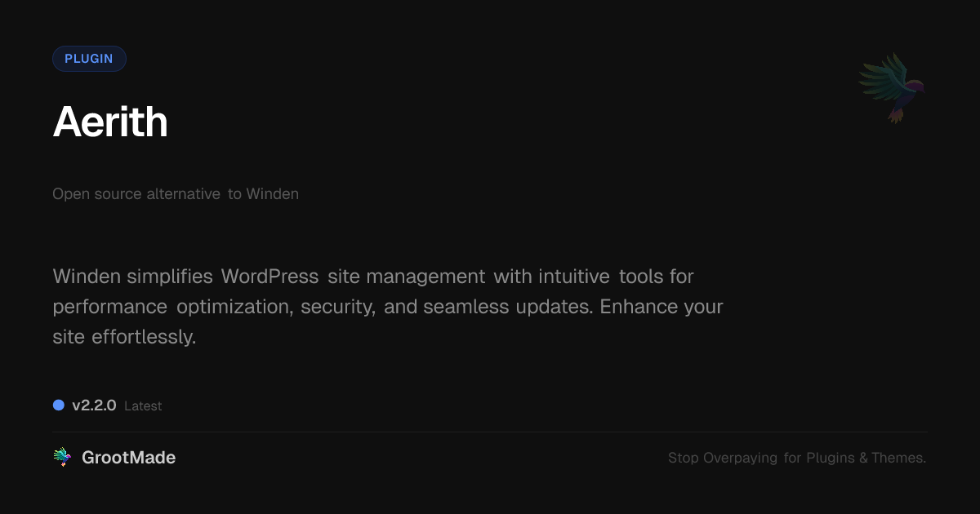
Task: Click the word Plugins in the tagline
Action: click(x=831, y=459)
